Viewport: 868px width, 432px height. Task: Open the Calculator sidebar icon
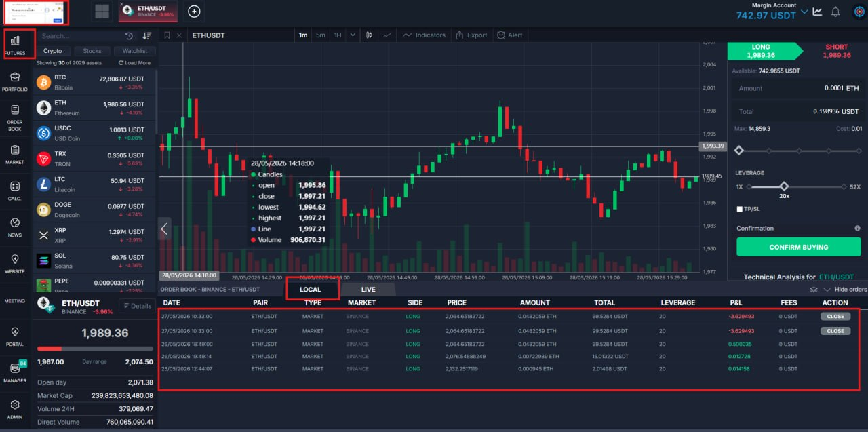tap(15, 191)
